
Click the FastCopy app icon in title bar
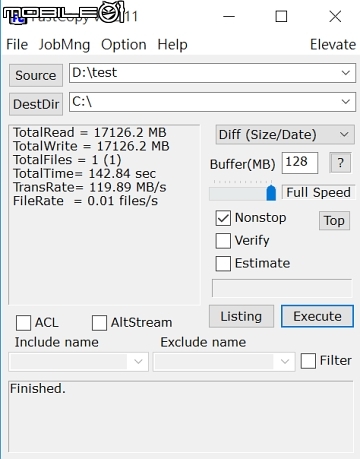pos(17,17)
